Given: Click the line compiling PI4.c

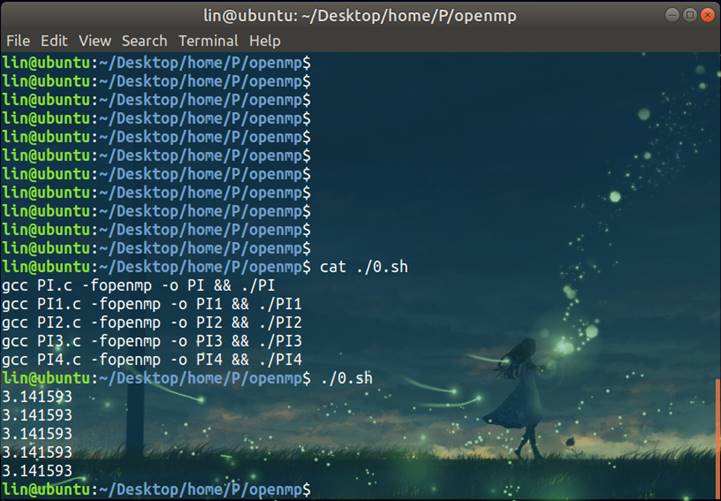Looking at the screenshot, I should pos(152,360).
